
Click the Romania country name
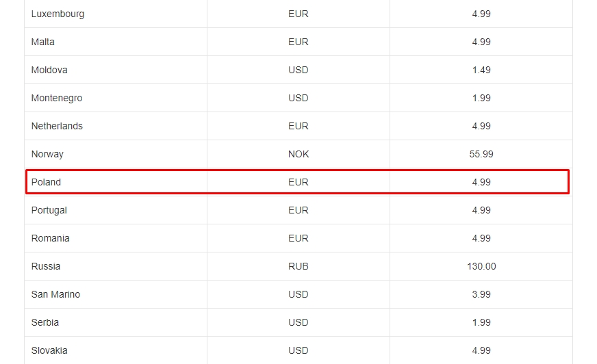point(51,238)
